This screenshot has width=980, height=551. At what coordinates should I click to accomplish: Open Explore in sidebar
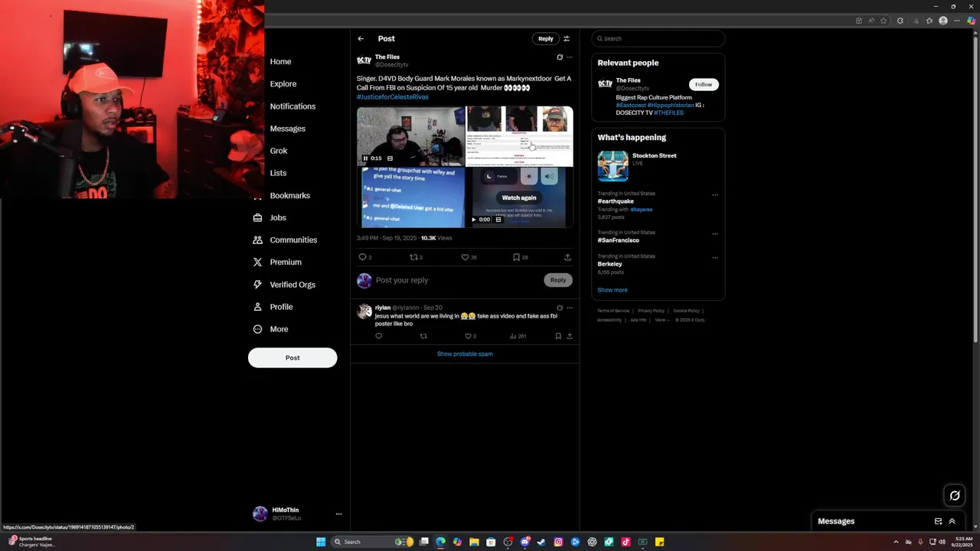click(283, 83)
